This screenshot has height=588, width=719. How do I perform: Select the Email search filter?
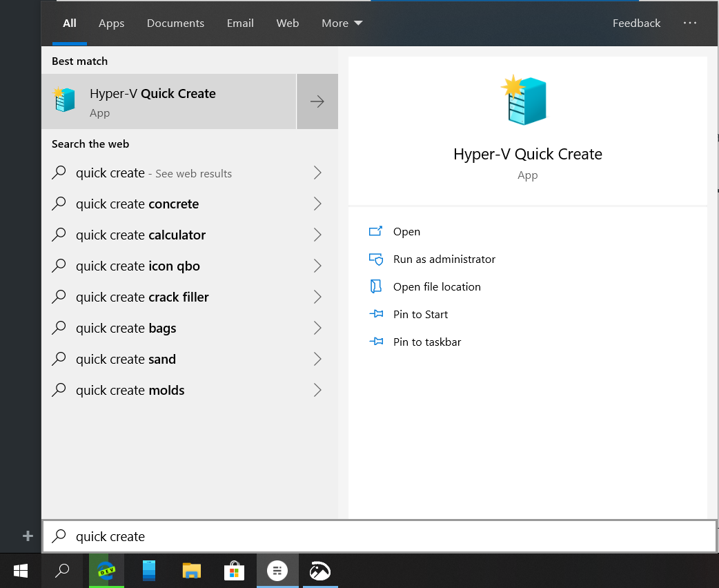[240, 23]
